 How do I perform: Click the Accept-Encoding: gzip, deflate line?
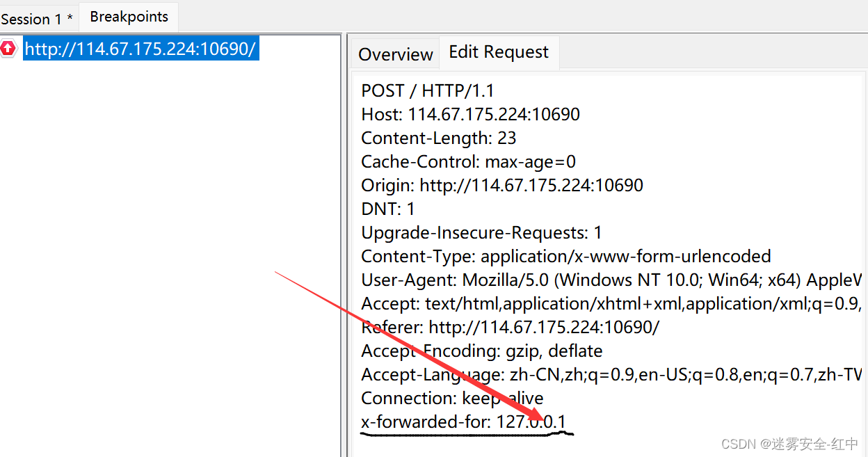481,351
